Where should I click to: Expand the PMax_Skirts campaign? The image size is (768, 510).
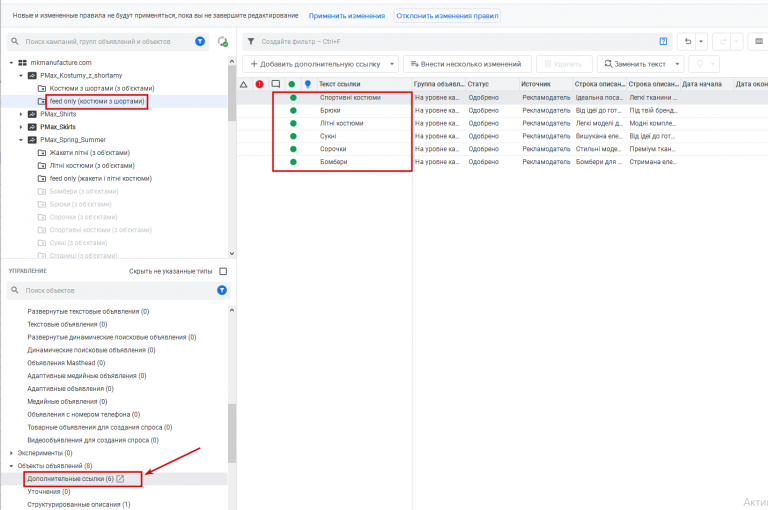coord(21,127)
